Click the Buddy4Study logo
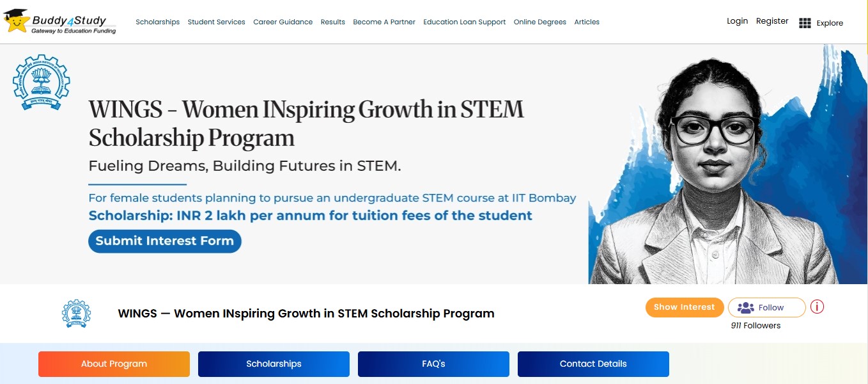This screenshot has height=384, width=868. (x=59, y=22)
